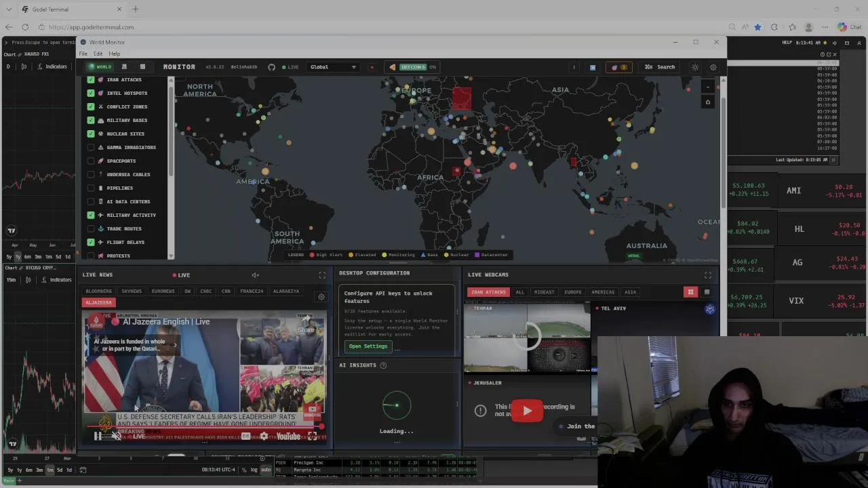Screen dimensions: 868x488
Task: Open the GitHub icon link
Action: pos(271,67)
